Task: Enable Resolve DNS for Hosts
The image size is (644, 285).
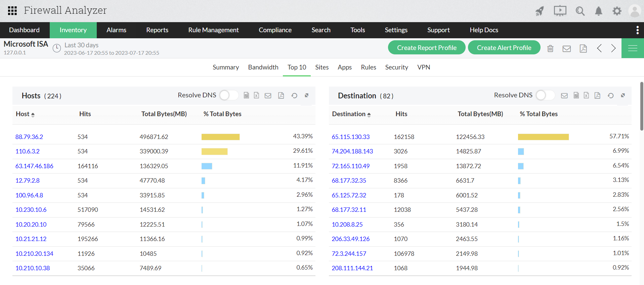Action: point(229,95)
